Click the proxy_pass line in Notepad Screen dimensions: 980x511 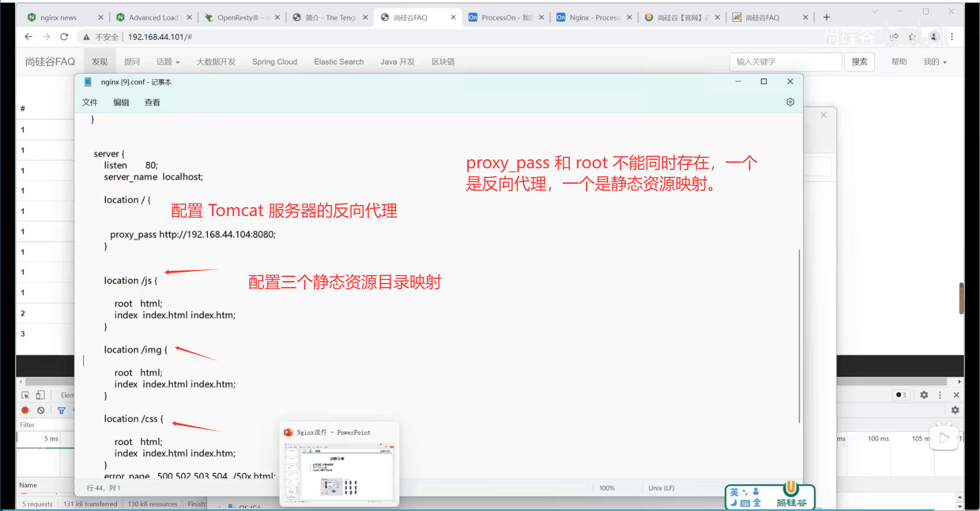193,235
